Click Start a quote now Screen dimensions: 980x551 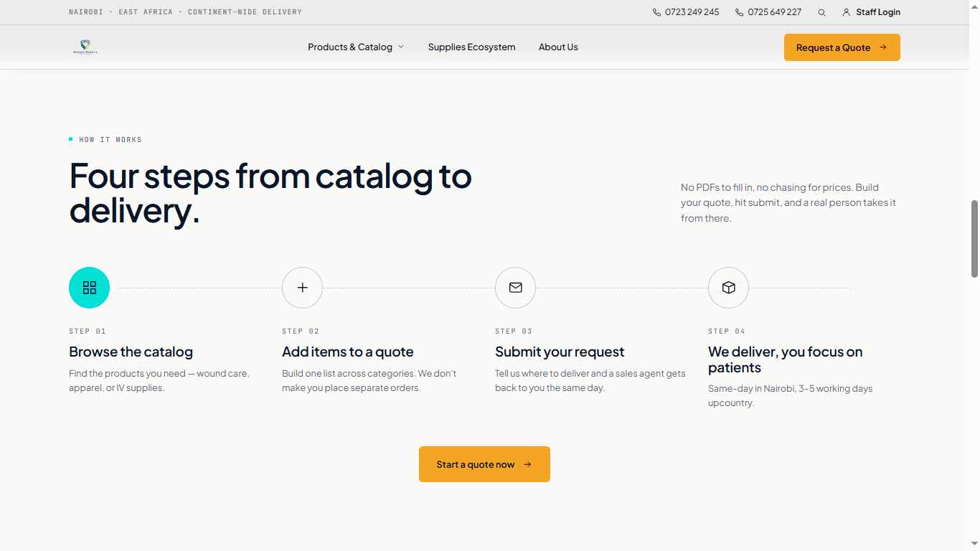484,464
